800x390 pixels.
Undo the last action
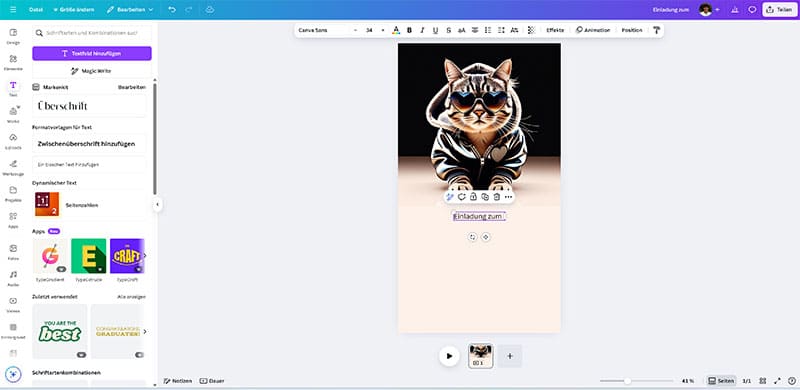(172, 10)
